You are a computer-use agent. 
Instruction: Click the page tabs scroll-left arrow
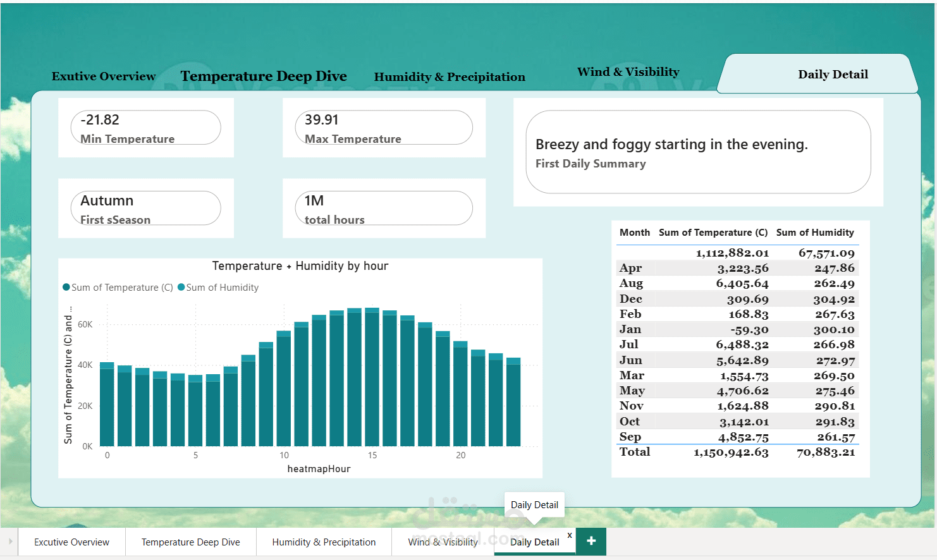pyautogui.click(x=10, y=542)
